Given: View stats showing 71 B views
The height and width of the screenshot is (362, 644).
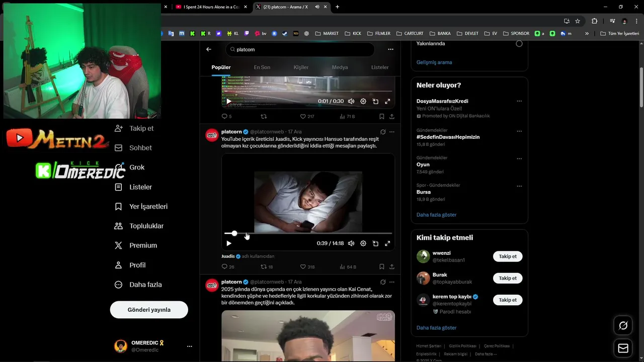Looking at the screenshot, I should pyautogui.click(x=347, y=116).
